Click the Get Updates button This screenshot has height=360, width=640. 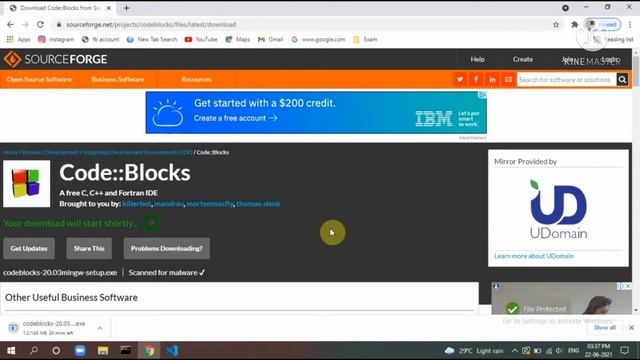(29, 248)
